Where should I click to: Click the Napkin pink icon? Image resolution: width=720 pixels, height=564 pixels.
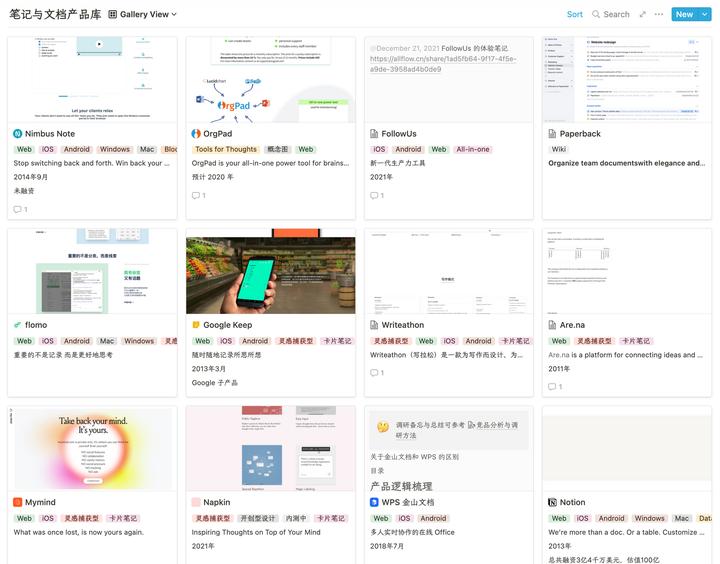tap(196, 502)
